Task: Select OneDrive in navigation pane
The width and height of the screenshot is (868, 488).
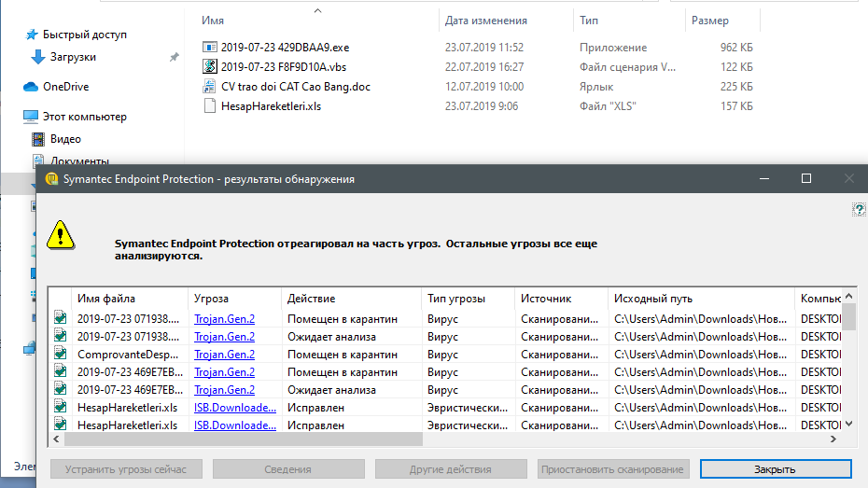Action: coord(66,87)
